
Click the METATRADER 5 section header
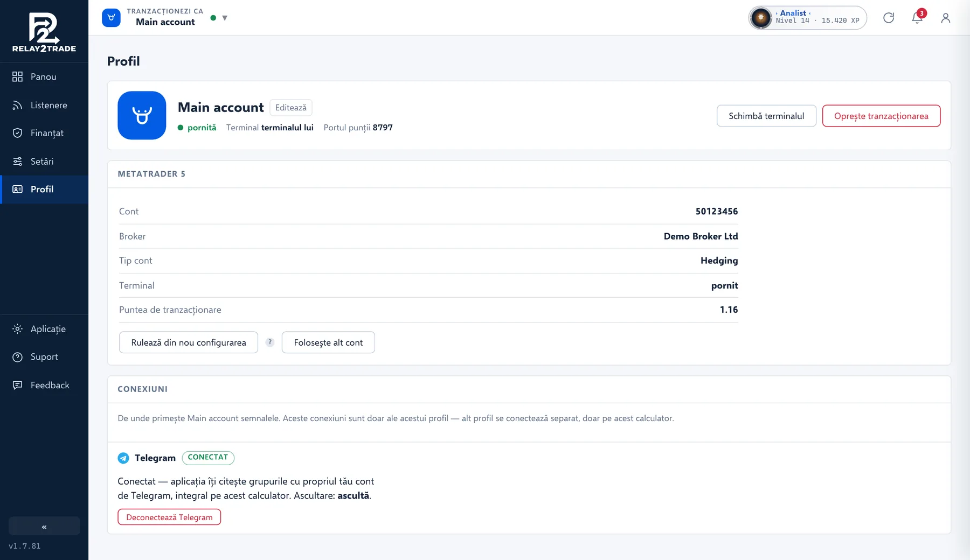pyautogui.click(x=151, y=174)
